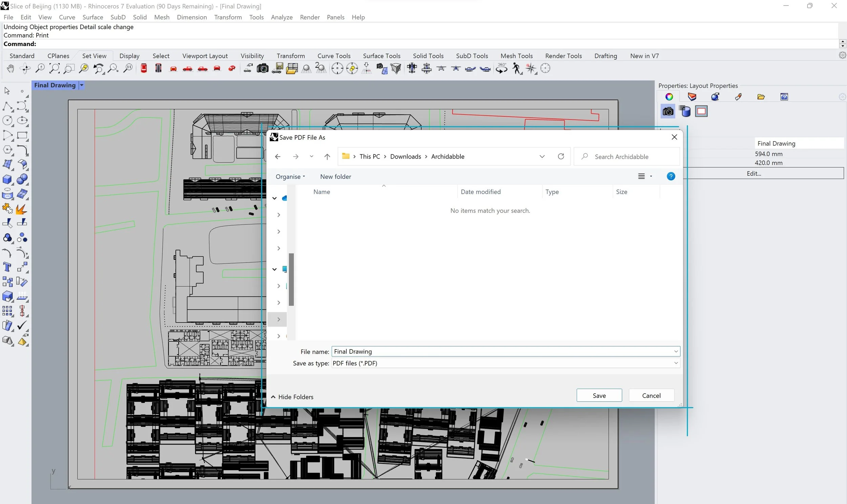
Task: Click the Walk about figure icon
Action: click(x=517, y=69)
